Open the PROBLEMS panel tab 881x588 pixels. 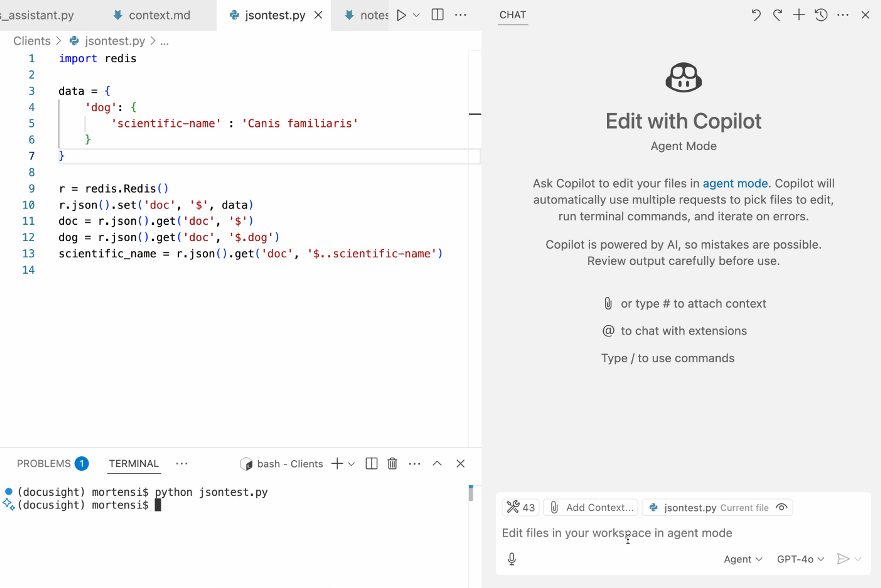pos(44,463)
